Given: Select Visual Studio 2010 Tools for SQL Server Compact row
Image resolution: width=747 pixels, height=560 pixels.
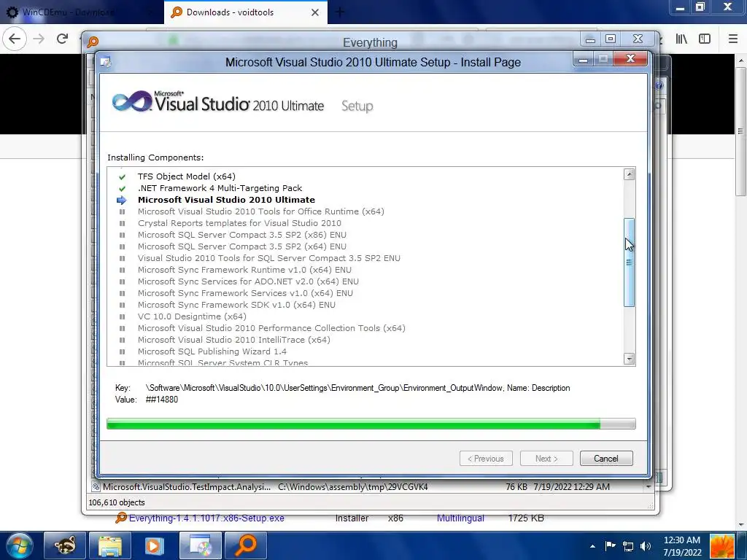Looking at the screenshot, I should [268, 258].
